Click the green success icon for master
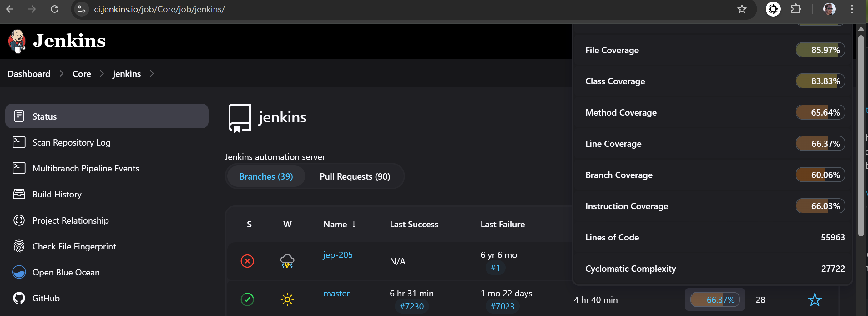The width and height of the screenshot is (868, 316). point(247,299)
